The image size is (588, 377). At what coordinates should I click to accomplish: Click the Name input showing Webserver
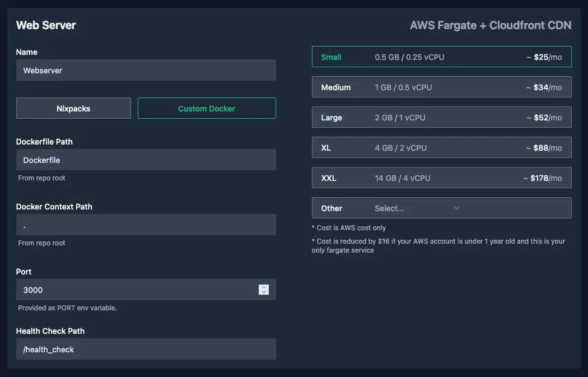pos(146,70)
